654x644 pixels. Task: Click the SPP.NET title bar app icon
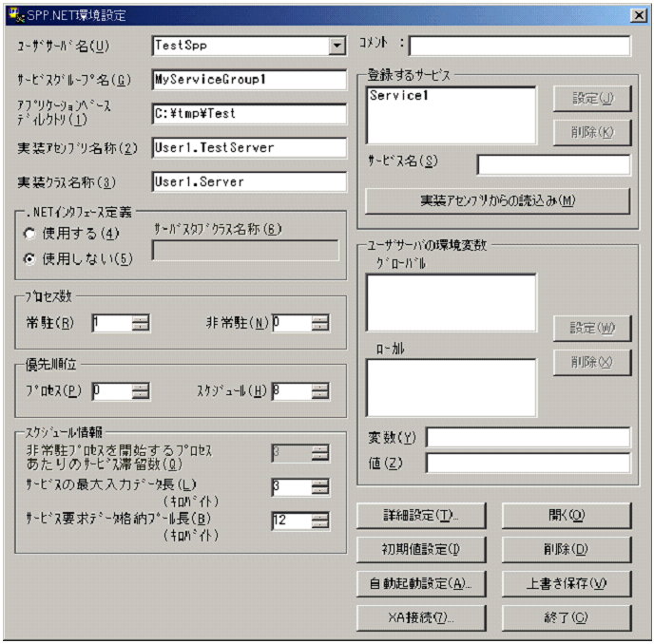(17, 15)
